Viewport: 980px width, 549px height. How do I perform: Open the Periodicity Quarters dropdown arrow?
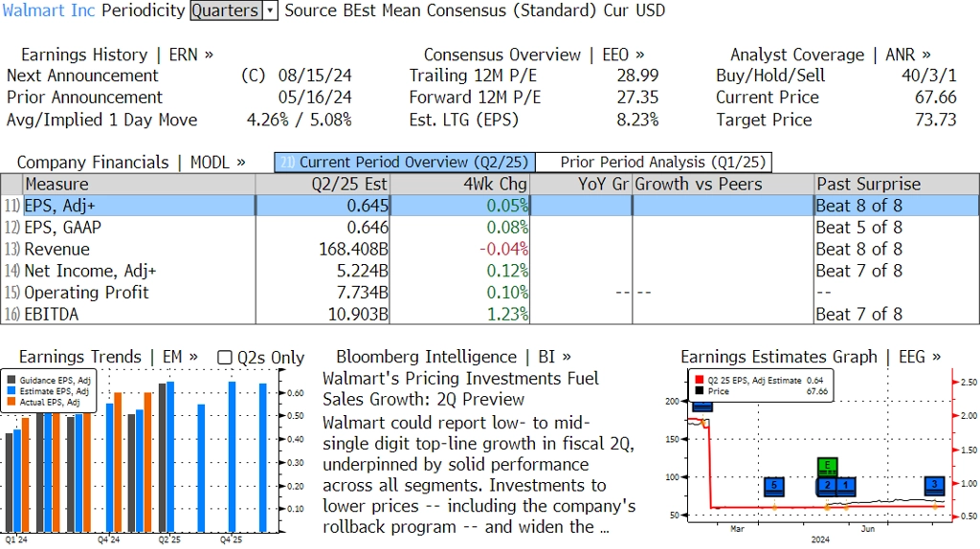pyautogui.click(x=270, y=11)
